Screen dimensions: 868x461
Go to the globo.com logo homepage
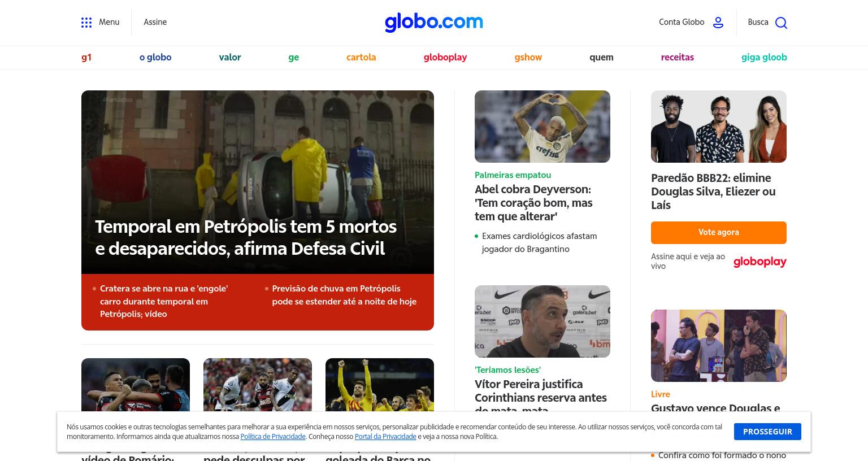(434, 22)
